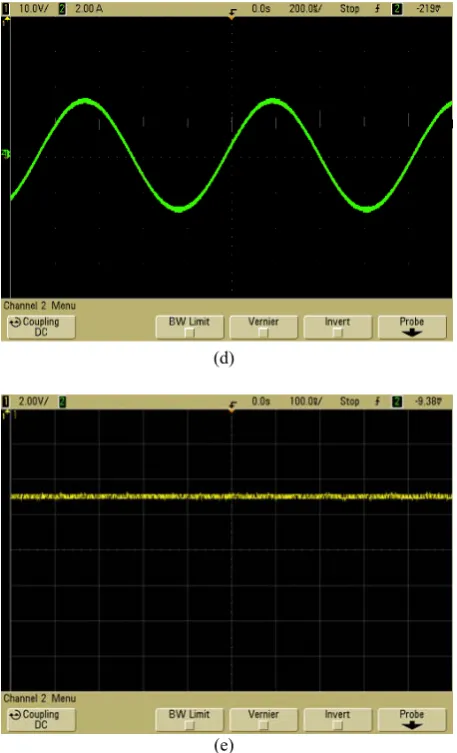
Task: Click channel 1 indicator beside 10.0V/
Action: click(x=6, y=9)
